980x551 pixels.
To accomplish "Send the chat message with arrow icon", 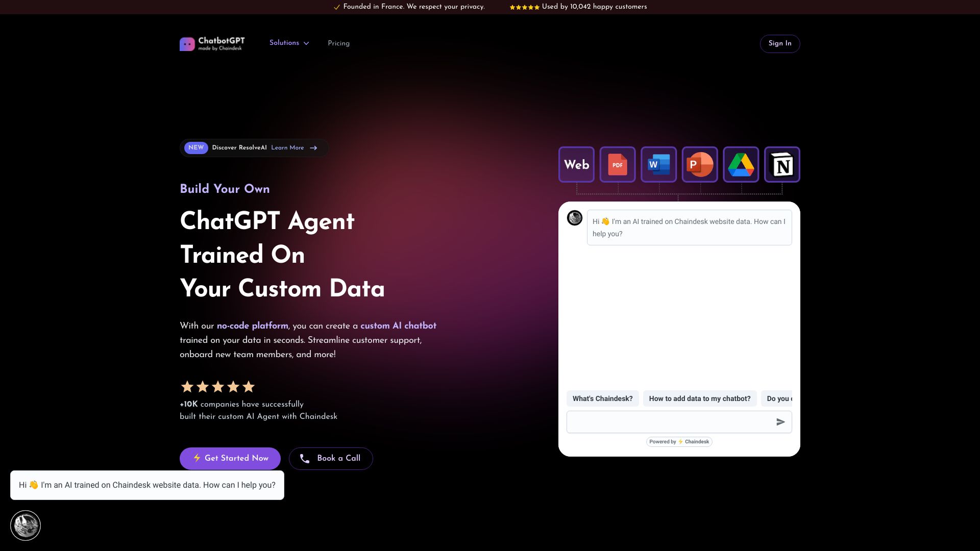I will 780,422.
